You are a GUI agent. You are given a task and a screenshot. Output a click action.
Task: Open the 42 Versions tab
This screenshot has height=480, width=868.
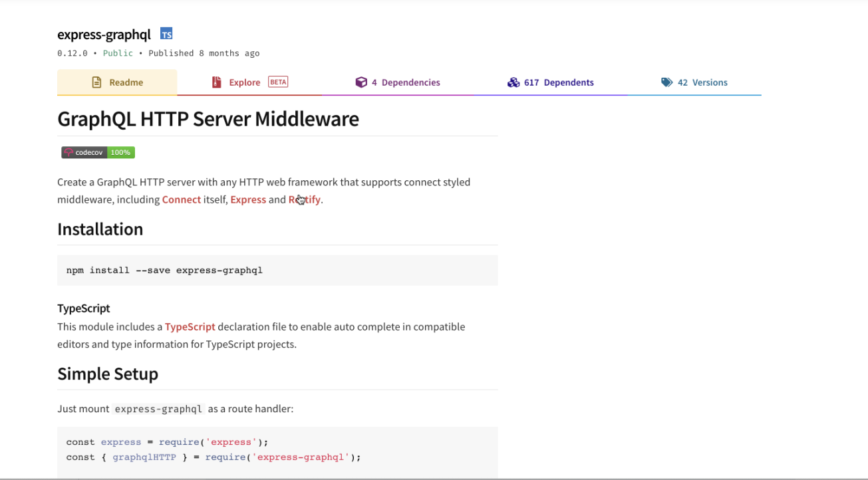[x=694, y=82]
